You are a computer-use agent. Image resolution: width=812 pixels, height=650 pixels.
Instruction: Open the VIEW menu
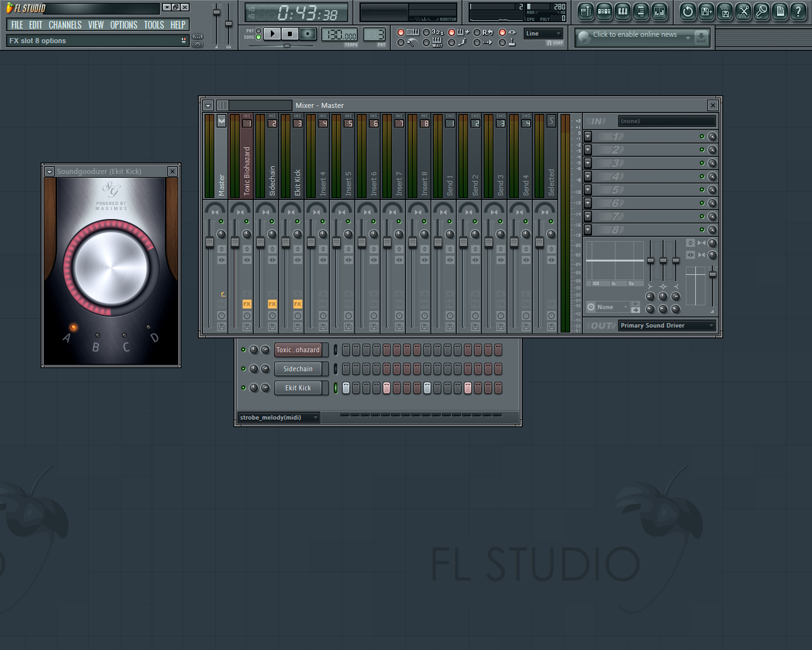pos(96,25)
